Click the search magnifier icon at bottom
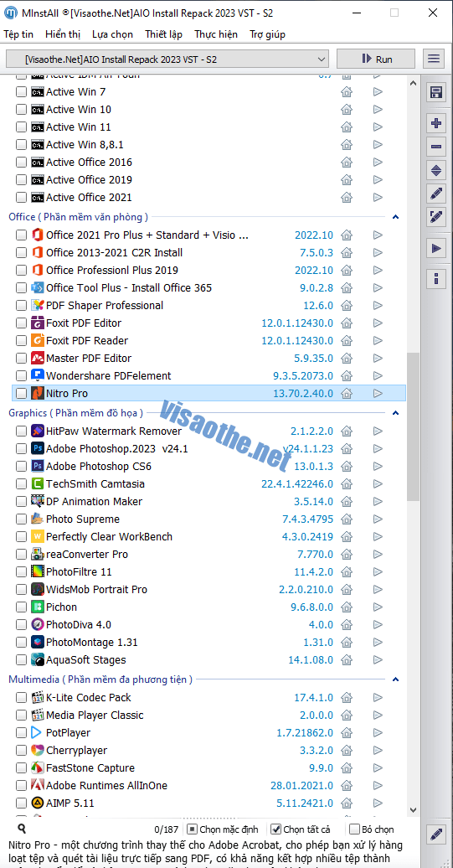Image resolution: width=453 pixels, height=868 pixels. 22,829
